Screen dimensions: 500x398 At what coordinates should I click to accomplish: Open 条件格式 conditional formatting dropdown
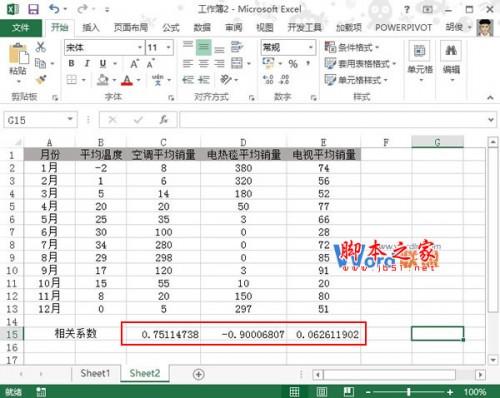coord(352,47)
